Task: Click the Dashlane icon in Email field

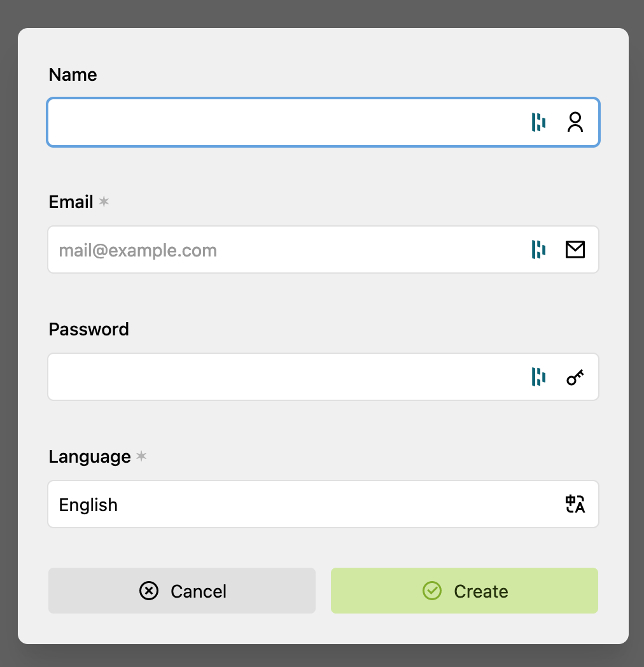Action: tap(538, 249)
